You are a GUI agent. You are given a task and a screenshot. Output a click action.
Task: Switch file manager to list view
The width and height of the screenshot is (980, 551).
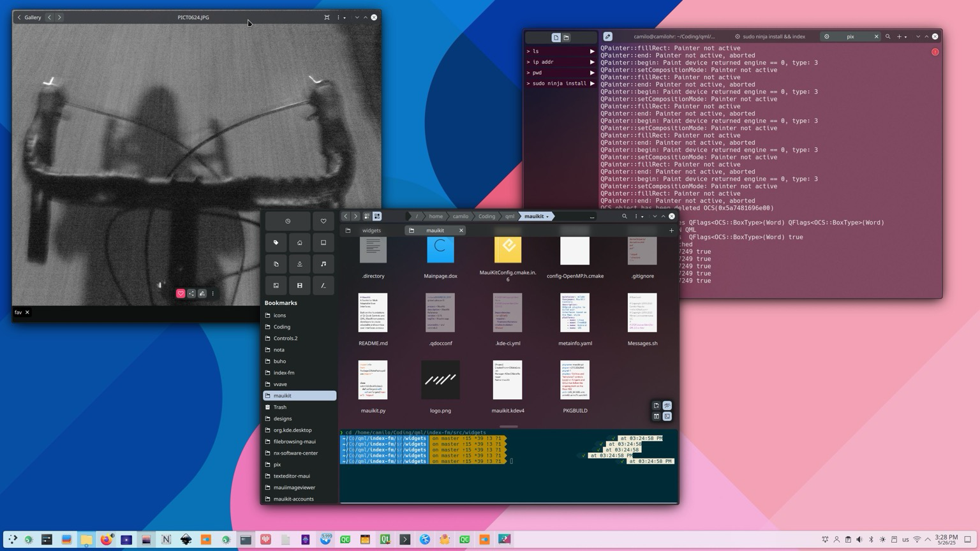pyautogui.click(x=367, y=216)
